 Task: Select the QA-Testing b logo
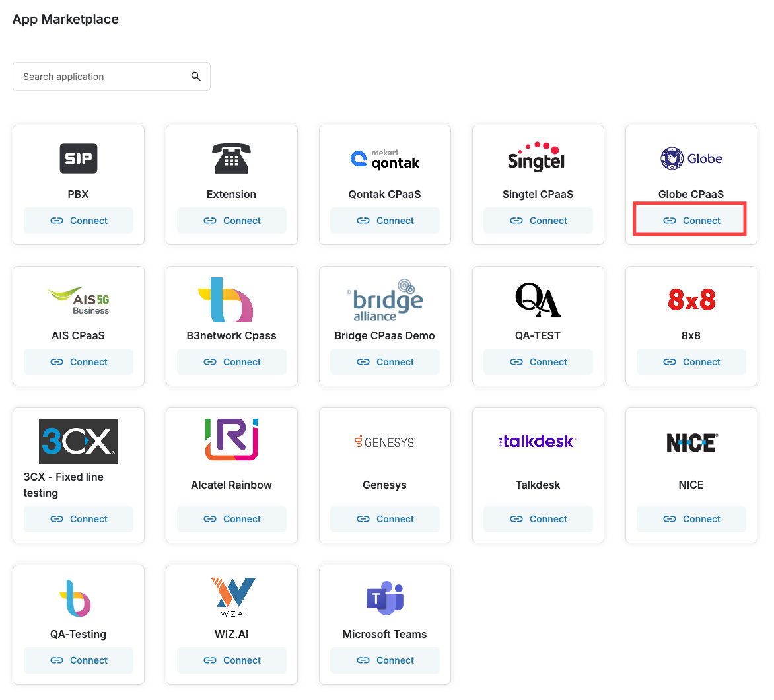click(x=75, y=598)
